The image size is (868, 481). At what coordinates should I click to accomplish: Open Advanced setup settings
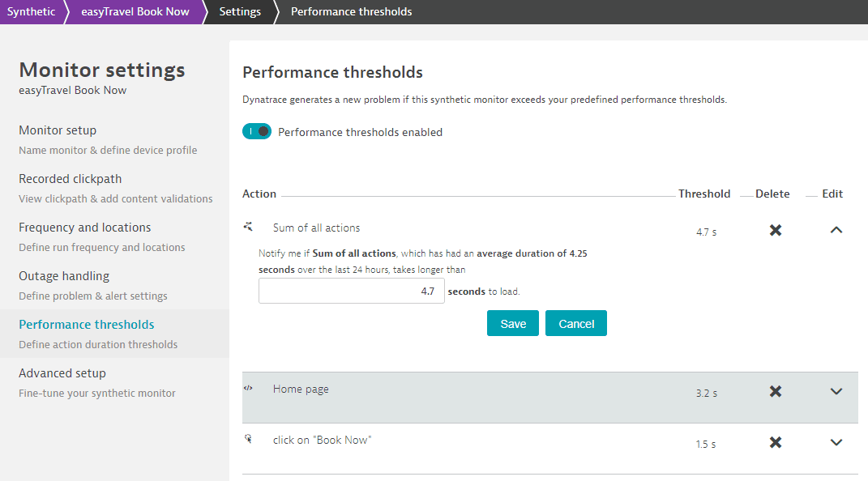pos(62,374)
